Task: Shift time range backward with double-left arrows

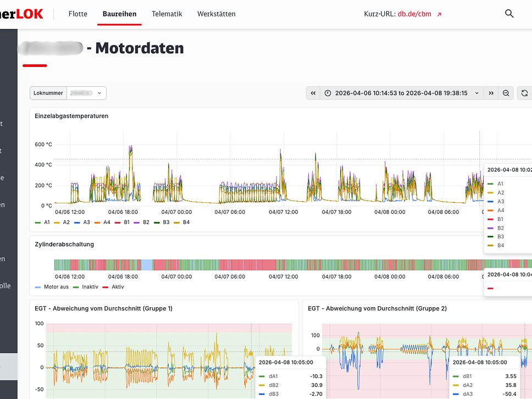Action: click(313, 93)
